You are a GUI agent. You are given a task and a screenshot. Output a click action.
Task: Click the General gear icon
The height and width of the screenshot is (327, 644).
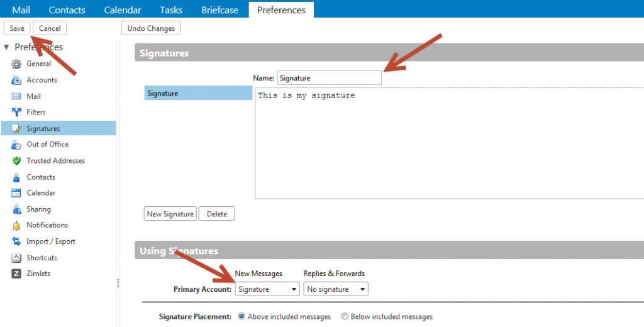click(16, 64)
